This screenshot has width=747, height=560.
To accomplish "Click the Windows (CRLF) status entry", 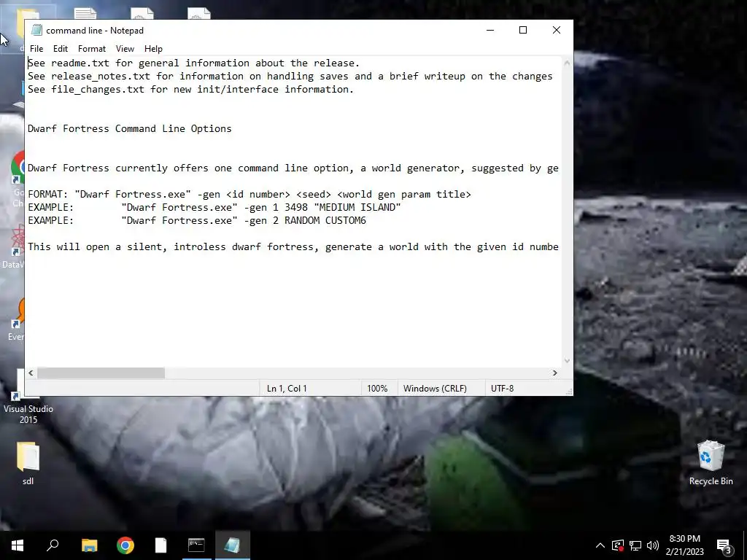I will tap(435, 388).
